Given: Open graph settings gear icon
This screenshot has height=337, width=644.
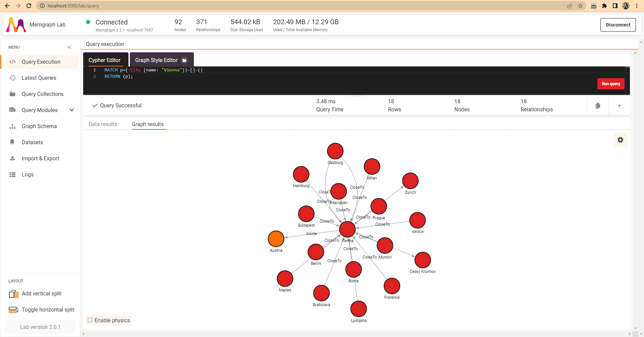Looking at the screenshot, I should (620, 140).
